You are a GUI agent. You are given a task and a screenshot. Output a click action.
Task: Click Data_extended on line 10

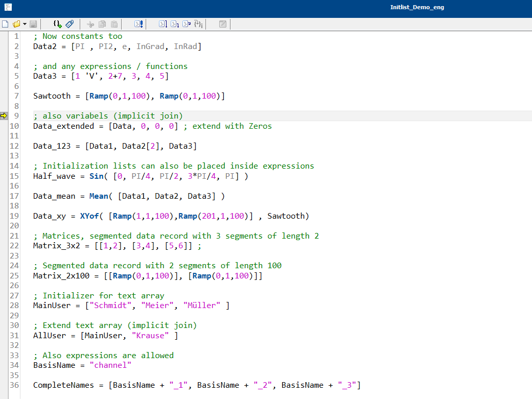pyautogui.click(x=63, y=126)
